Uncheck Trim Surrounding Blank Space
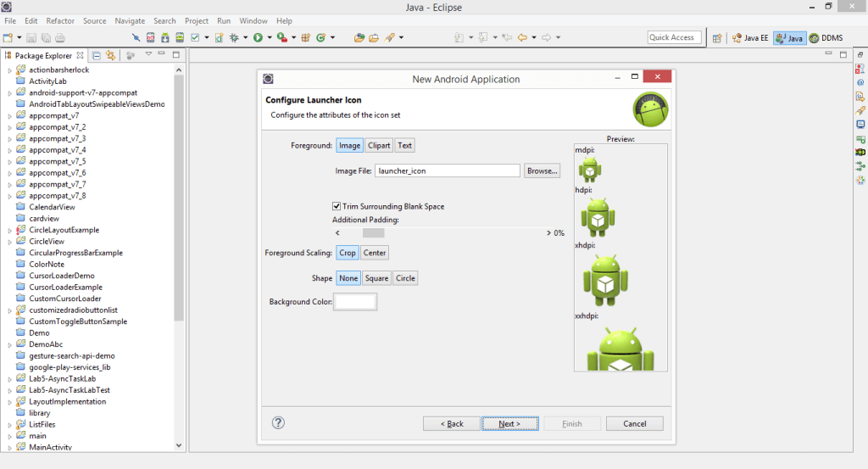The height and width of the screenshot is (469, 868). coord(337,206)
